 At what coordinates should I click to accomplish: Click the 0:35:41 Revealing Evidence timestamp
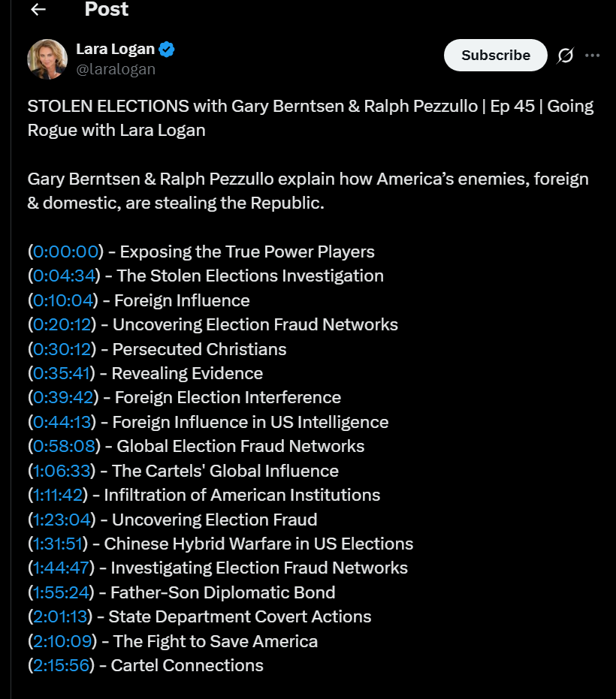[x=62, y=373]
